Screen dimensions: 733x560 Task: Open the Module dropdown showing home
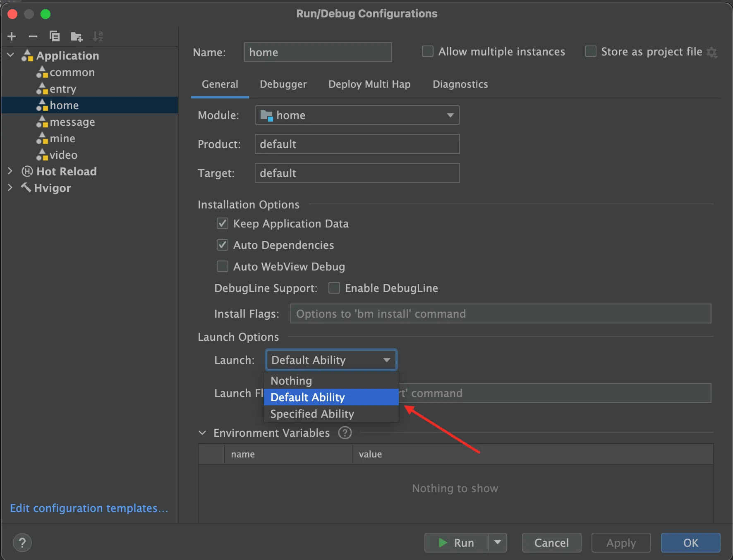point(357,115)
